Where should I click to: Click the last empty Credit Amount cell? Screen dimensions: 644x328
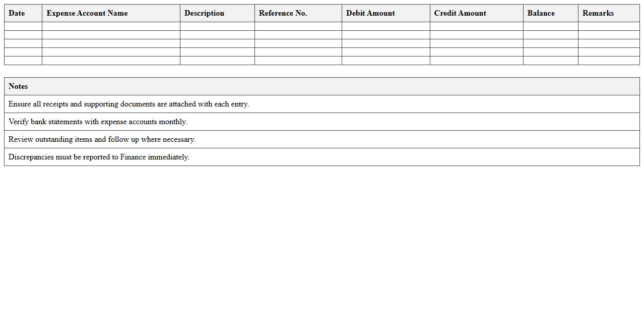(x=476, y=61)
